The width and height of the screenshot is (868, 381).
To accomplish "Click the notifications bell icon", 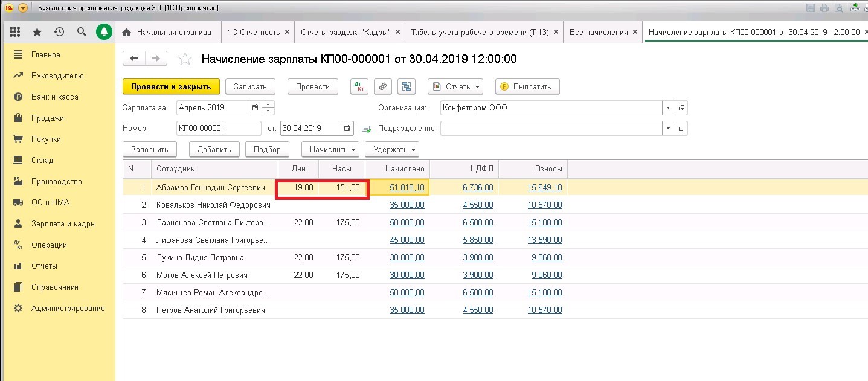I will pos(104,32).
